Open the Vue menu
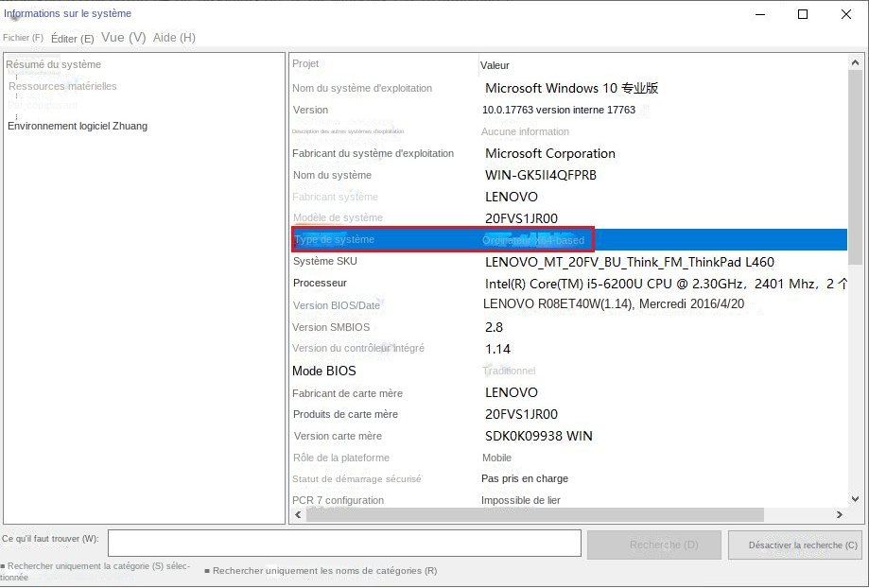 tap(122, 38)
